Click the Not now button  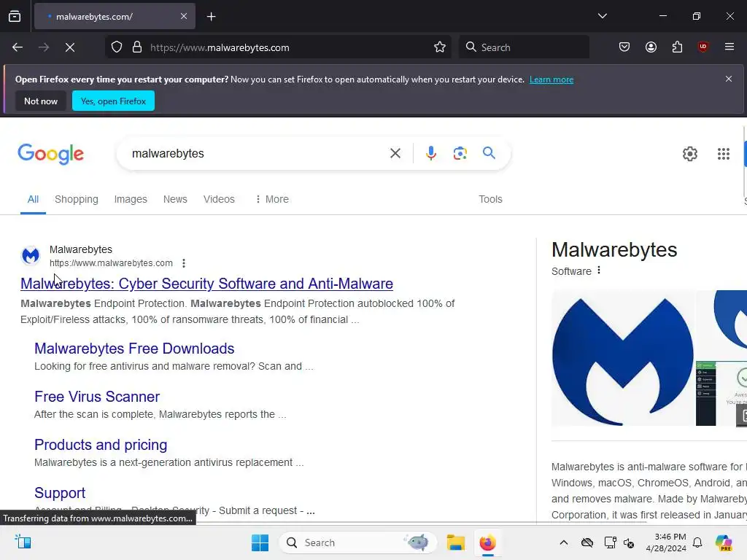(41, 101)
